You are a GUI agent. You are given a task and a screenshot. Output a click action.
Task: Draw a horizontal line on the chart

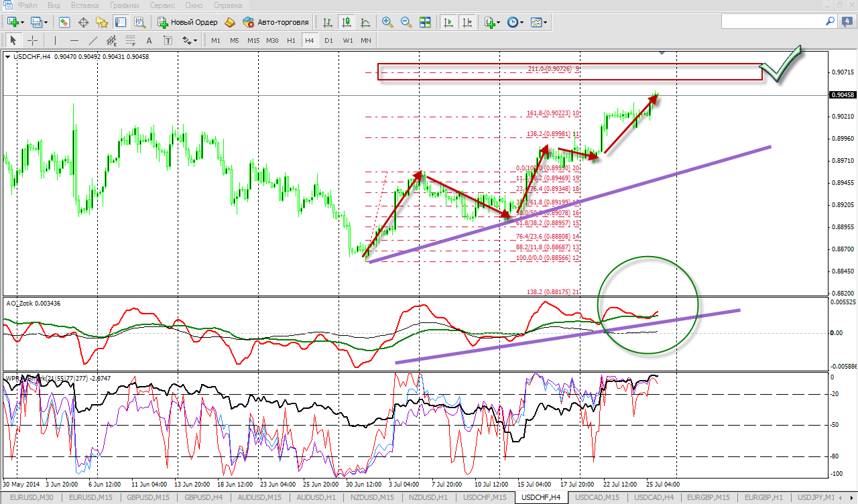(74, 40)
